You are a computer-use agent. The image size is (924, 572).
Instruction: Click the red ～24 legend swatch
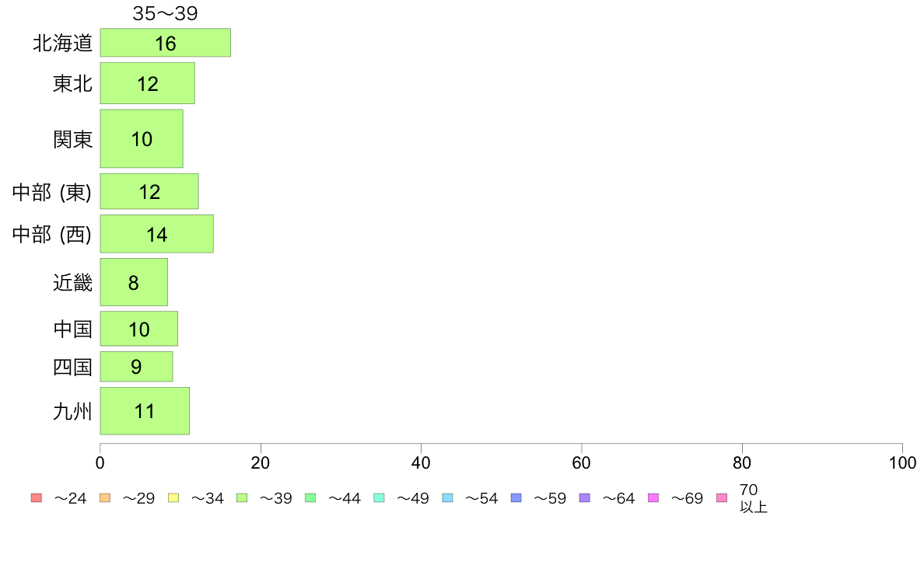36,498
